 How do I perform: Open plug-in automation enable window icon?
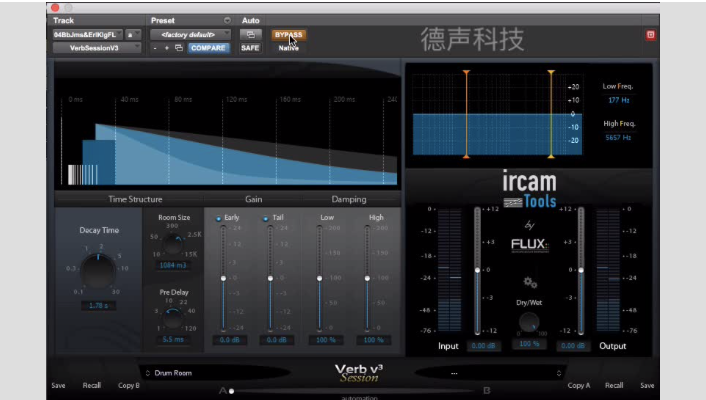(x=250, y=35)
